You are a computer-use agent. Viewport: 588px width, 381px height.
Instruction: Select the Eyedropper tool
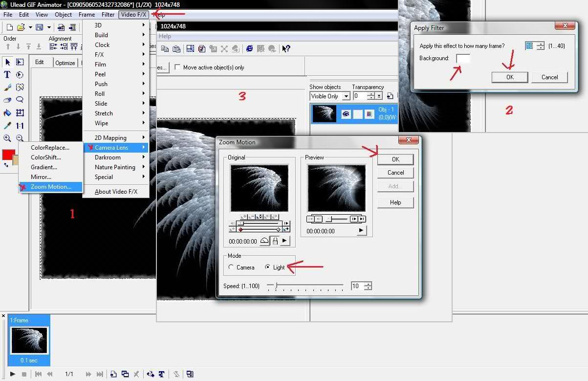(x=7, y=126)
